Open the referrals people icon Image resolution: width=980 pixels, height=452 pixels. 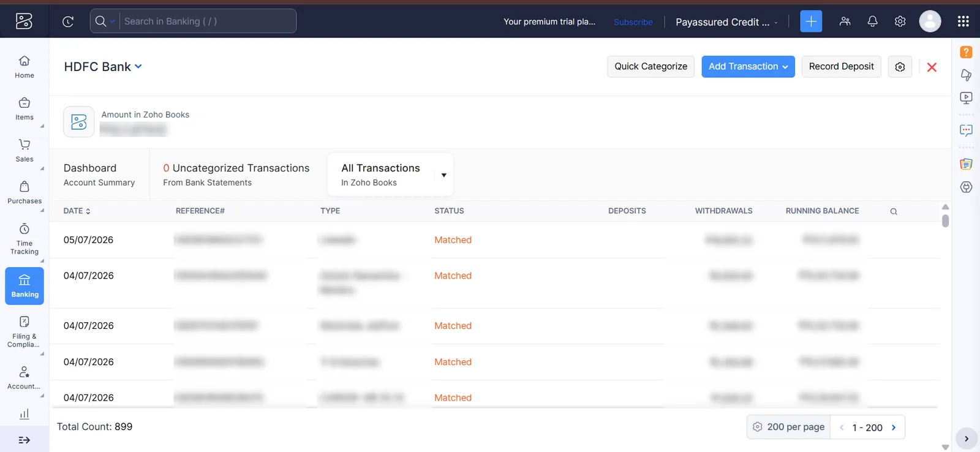click(845, 21)
